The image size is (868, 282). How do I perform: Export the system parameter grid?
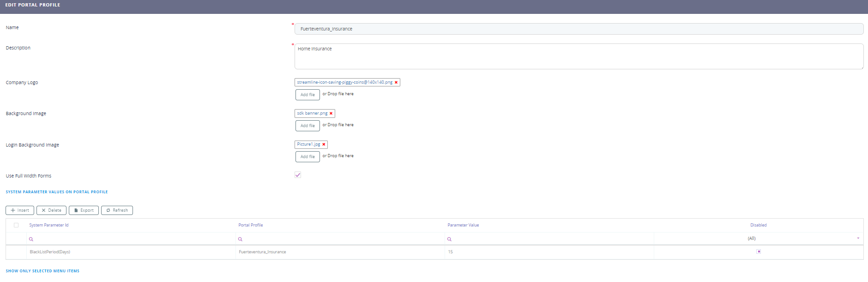(x=84, y=210)
